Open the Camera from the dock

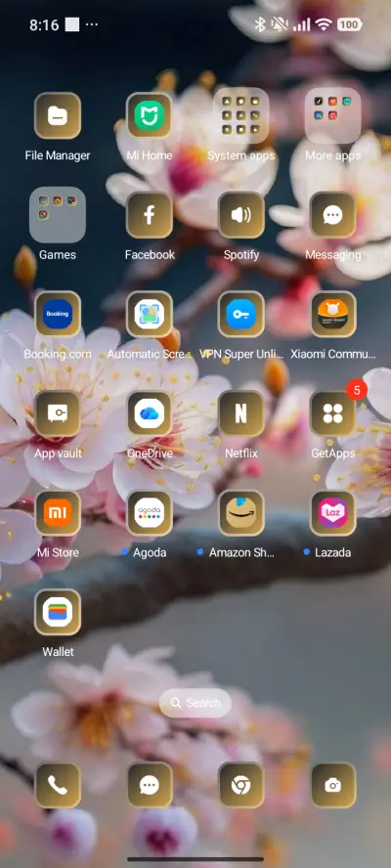coord(332,785)
